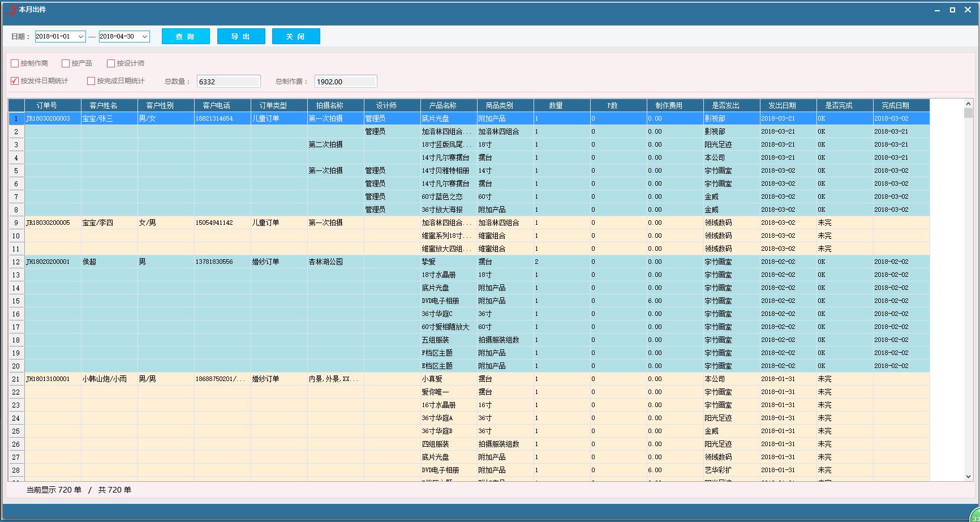The image size is (980, 522).
Task: Click the 发出日期 column header
Action: 782,105
